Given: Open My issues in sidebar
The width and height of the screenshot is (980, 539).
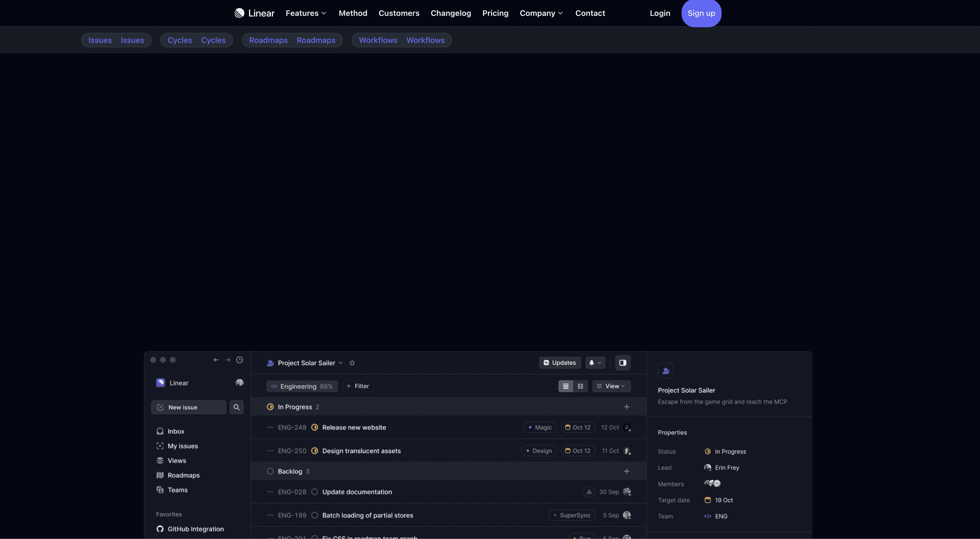Looking at the screenshot, I should coord(177,446).
